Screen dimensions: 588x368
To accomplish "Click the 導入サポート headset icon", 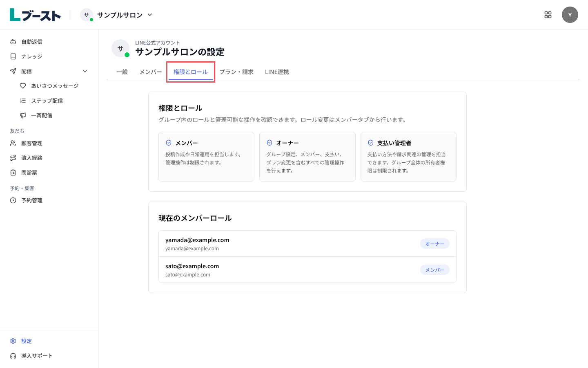I will click(x=13, y=356).
